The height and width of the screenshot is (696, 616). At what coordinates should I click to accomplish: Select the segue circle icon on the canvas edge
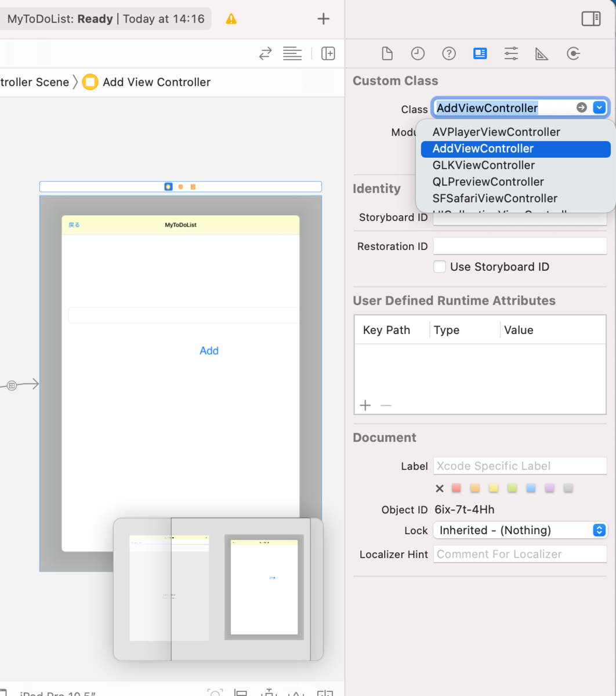tap(12, 385)
